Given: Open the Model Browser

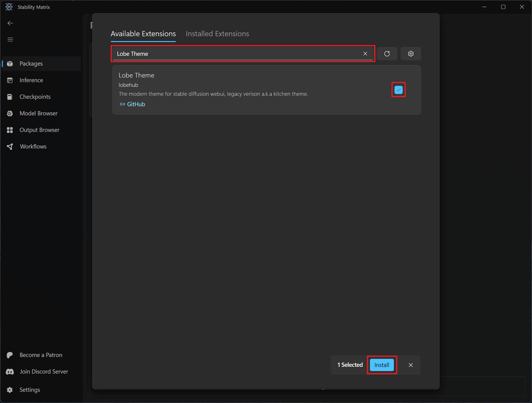Looking at the screenshot, I should click(x=39, y=113).
